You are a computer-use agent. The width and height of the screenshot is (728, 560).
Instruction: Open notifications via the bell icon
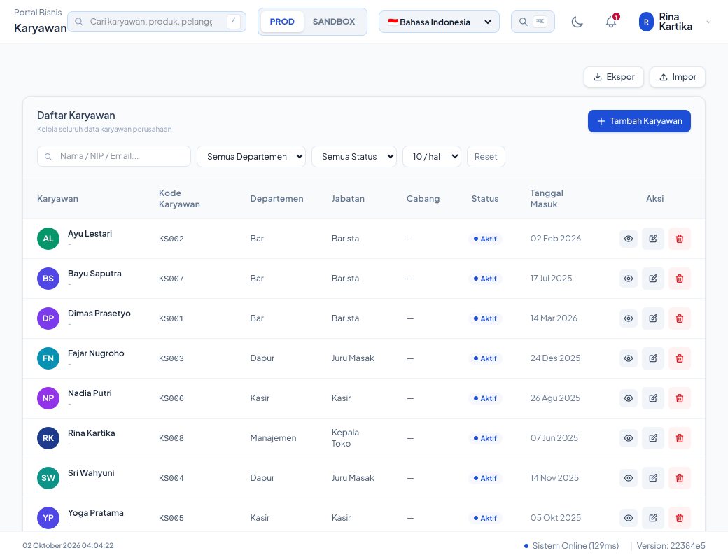[x=612, y=22]
